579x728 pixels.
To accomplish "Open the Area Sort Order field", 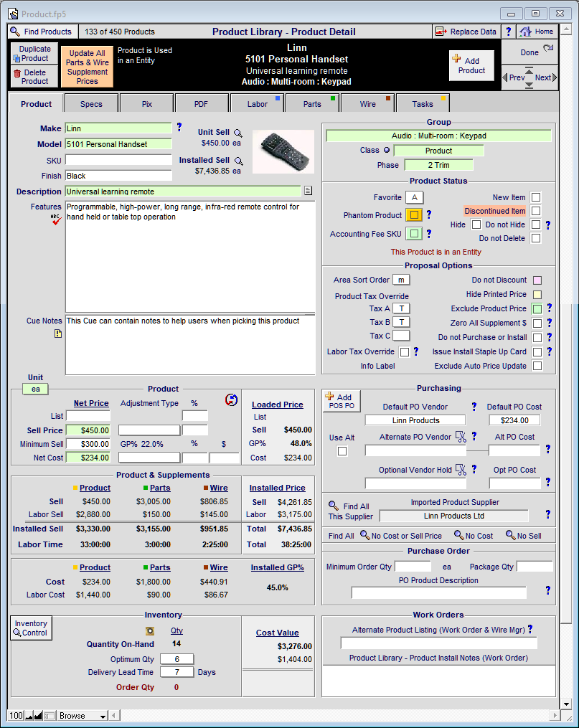I will coord(401,280).
